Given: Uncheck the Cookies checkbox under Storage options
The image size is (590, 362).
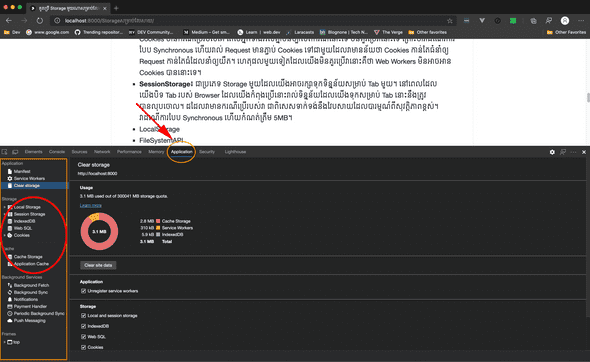Looking at the screenshot, I should click(84, 347).
